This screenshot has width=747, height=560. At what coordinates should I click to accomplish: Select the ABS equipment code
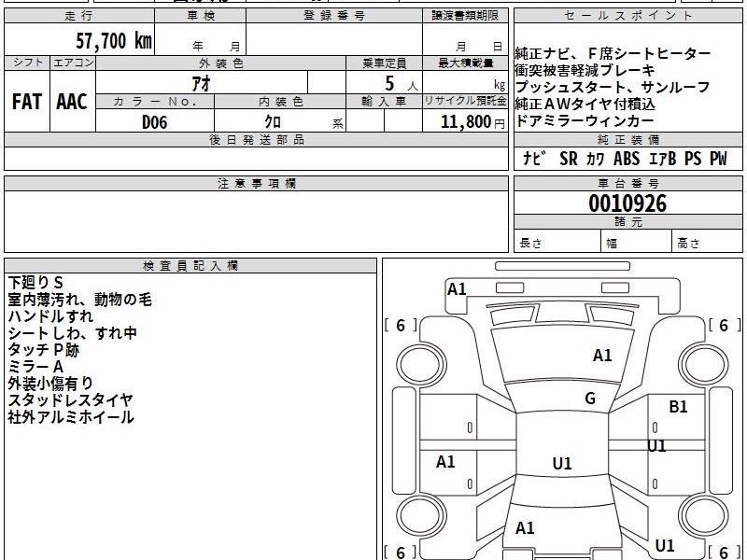(627, 159)
